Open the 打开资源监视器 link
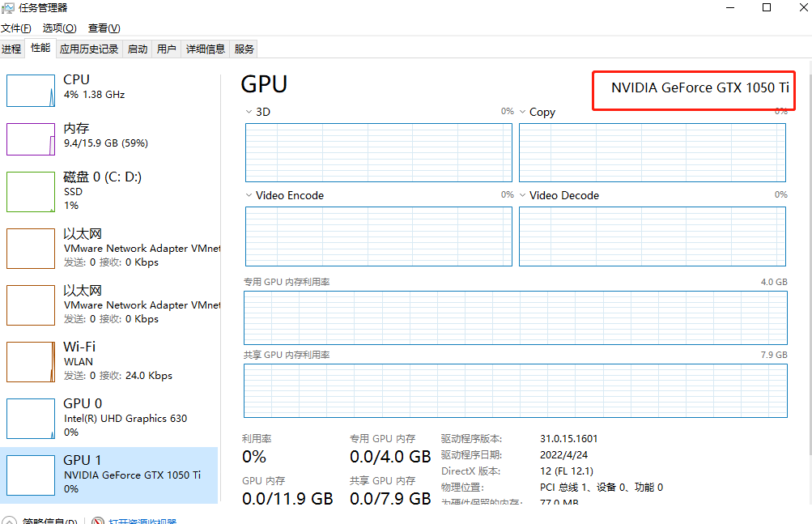The image size is (812, 524). coord(142,521)
